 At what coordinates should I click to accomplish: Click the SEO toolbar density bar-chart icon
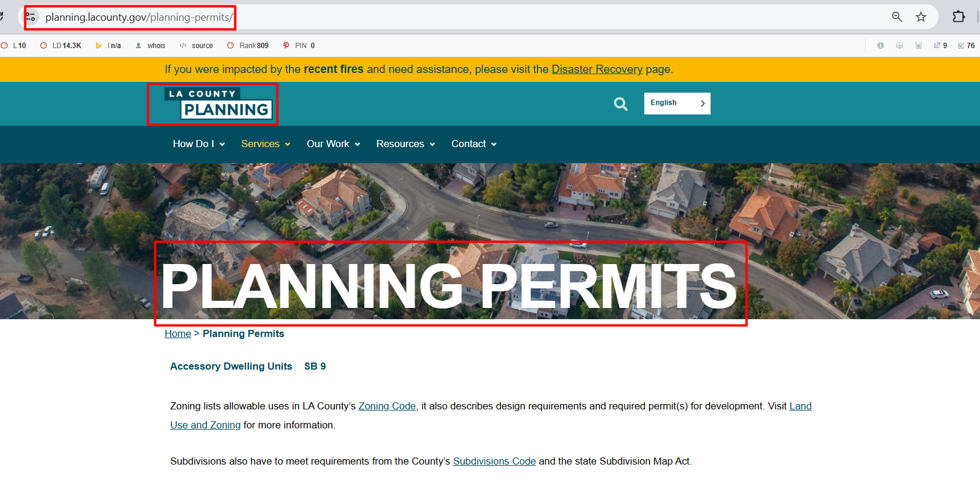pyautogui.click(x=918, y=46)
